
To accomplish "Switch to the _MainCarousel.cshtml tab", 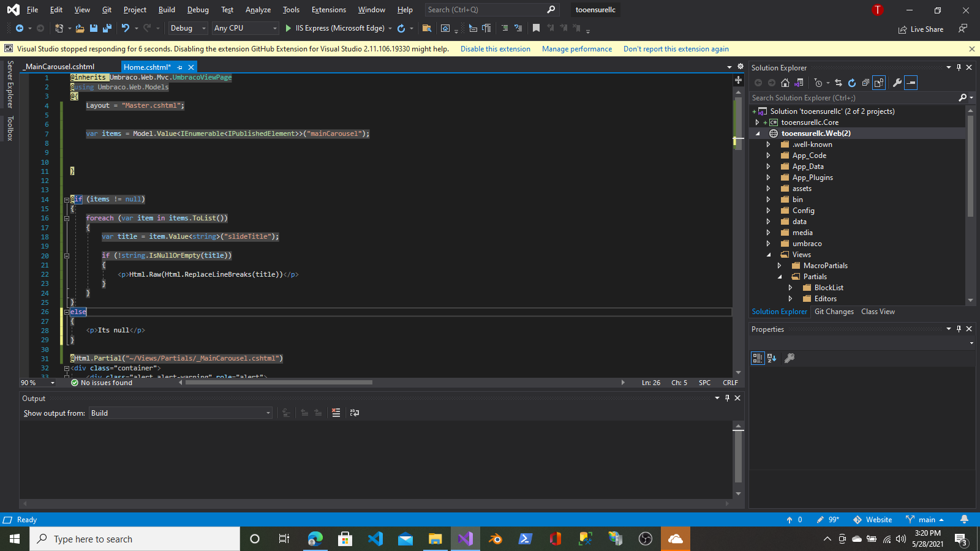I will tap(60, 67).
